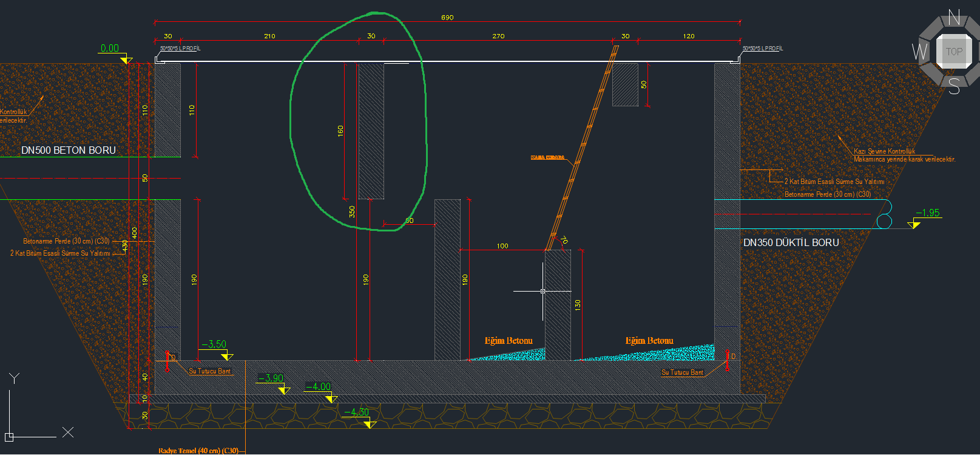Select the TOP face of the ViewCube
Viewport: 980px width, 455px height.
tap(955, 52)
